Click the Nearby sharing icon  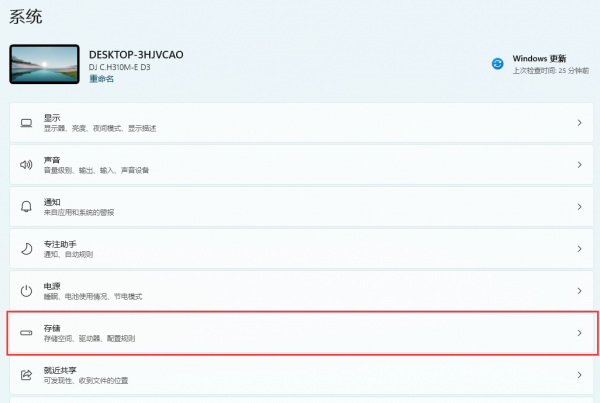[x=26, y=375]
